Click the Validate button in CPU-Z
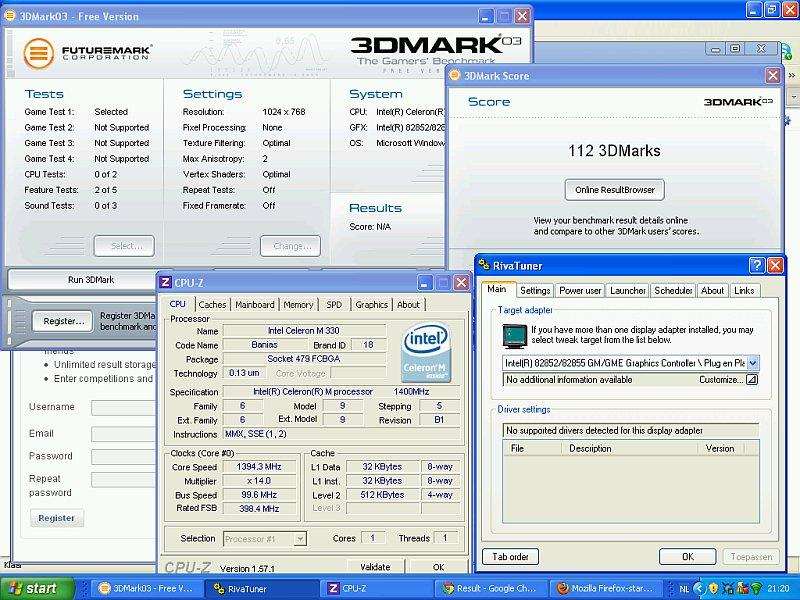This screenshot has height=600, width=800. click(375, 566)
